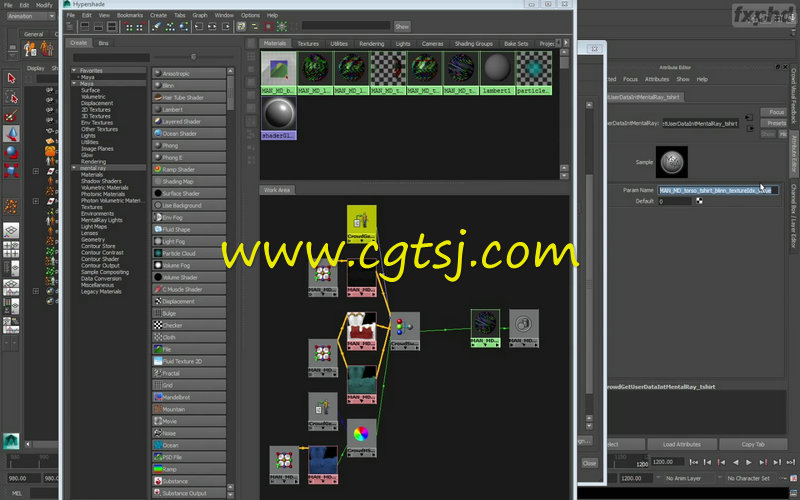The image size is (800, 500).
Task: Click the Param Name text field
Action: pyautogui.click(x=718, y=190)
